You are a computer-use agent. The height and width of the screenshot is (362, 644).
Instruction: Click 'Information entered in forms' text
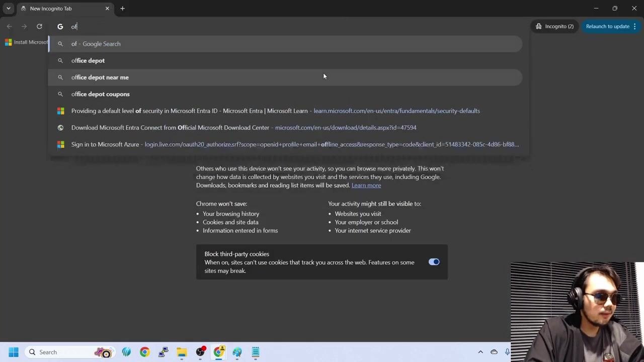240,231
